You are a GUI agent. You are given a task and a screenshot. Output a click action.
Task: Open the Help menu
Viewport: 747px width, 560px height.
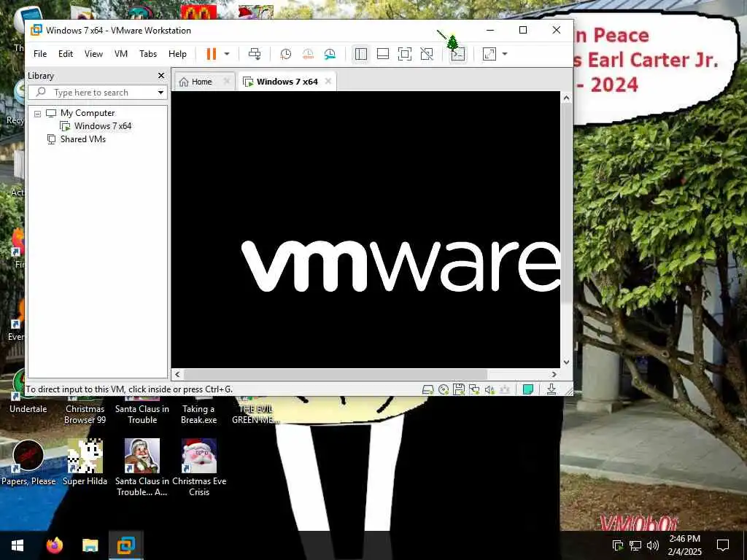177,54
